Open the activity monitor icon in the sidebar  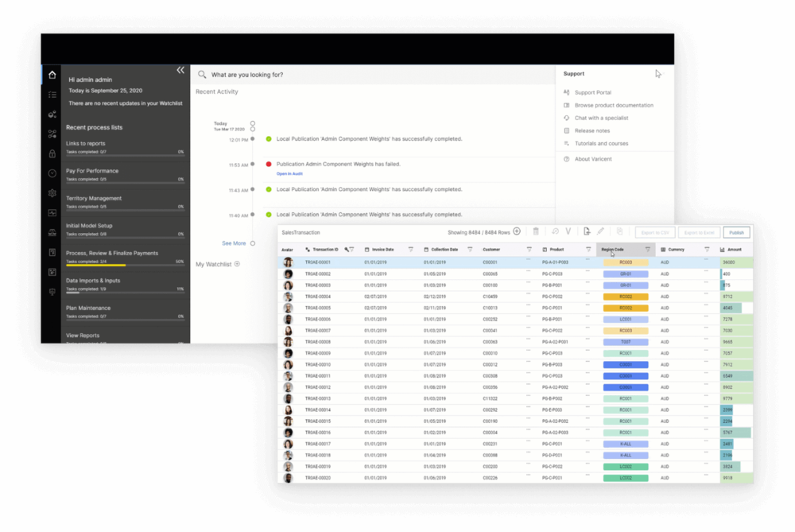[x=52, y=213]
